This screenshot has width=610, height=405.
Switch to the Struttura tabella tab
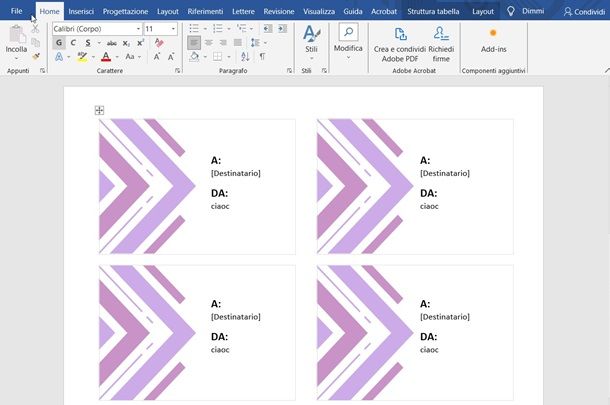click(433, 12)
